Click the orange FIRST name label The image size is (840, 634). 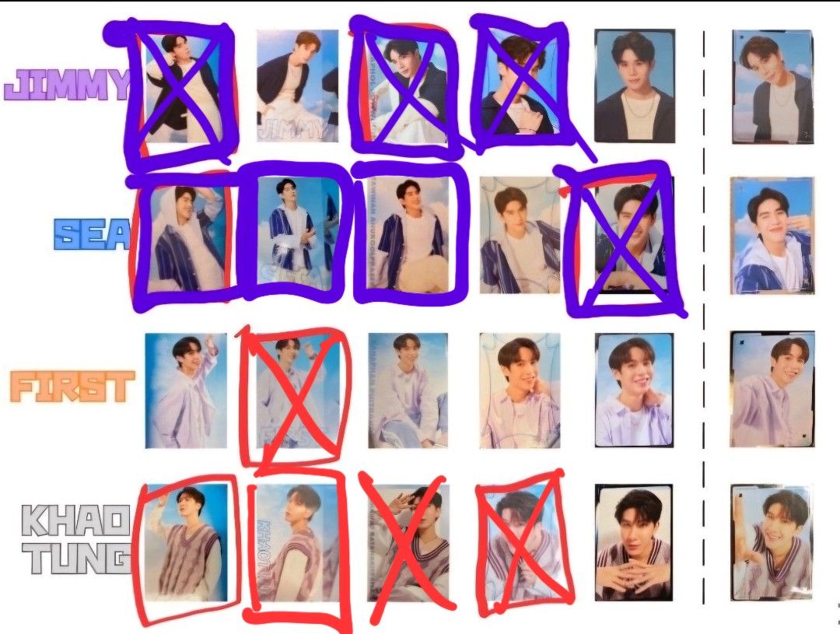coord(72,387)
